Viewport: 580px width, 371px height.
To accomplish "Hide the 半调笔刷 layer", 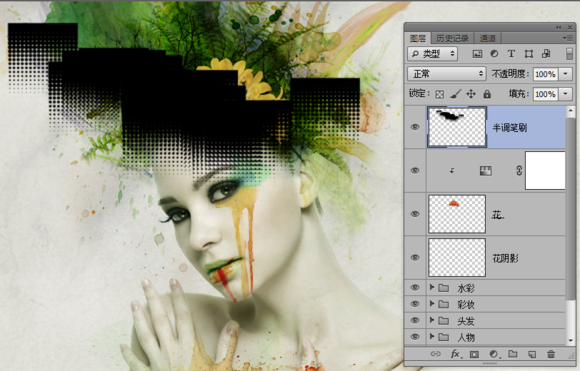I will [x=415, y=127].
